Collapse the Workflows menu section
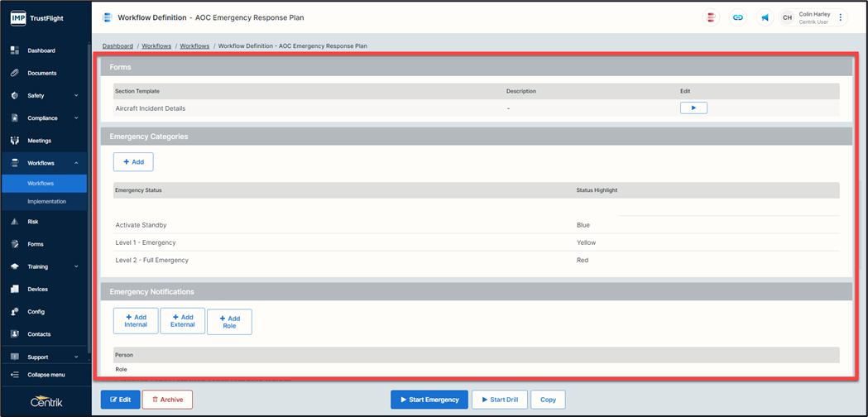This screenshot has width=868, height=417. (76, 163)
